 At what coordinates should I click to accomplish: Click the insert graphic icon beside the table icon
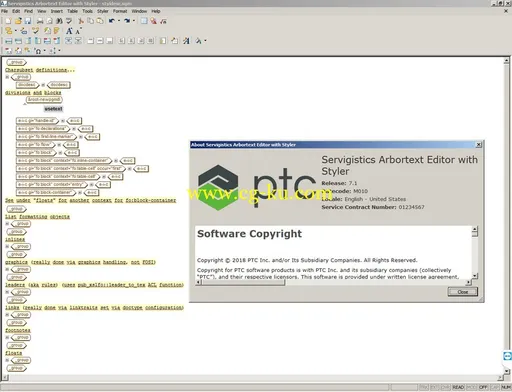click(153, 21)
